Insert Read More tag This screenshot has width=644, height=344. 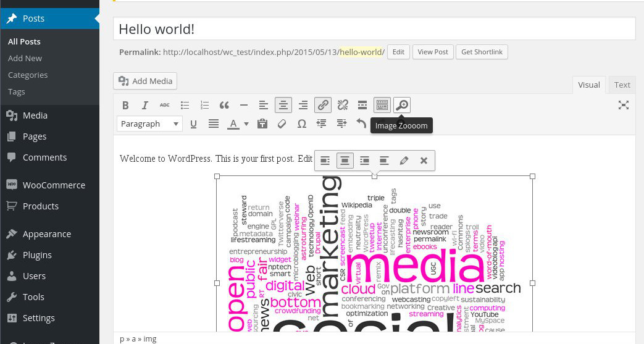point(362,105)
